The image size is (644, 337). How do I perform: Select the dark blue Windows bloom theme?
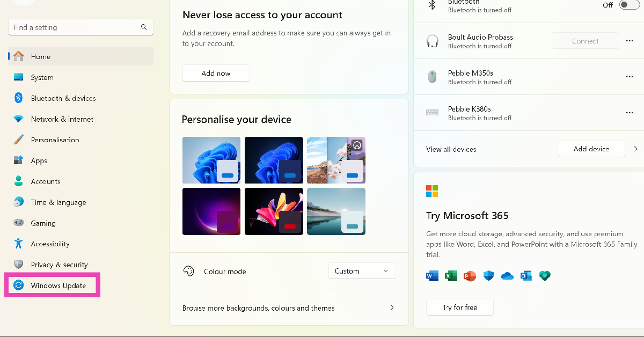coord(274,160)
